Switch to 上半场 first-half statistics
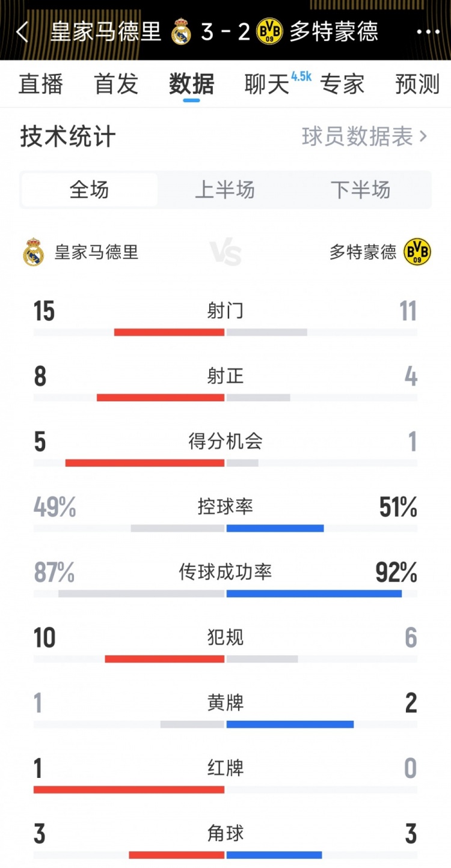 point(226,189)
